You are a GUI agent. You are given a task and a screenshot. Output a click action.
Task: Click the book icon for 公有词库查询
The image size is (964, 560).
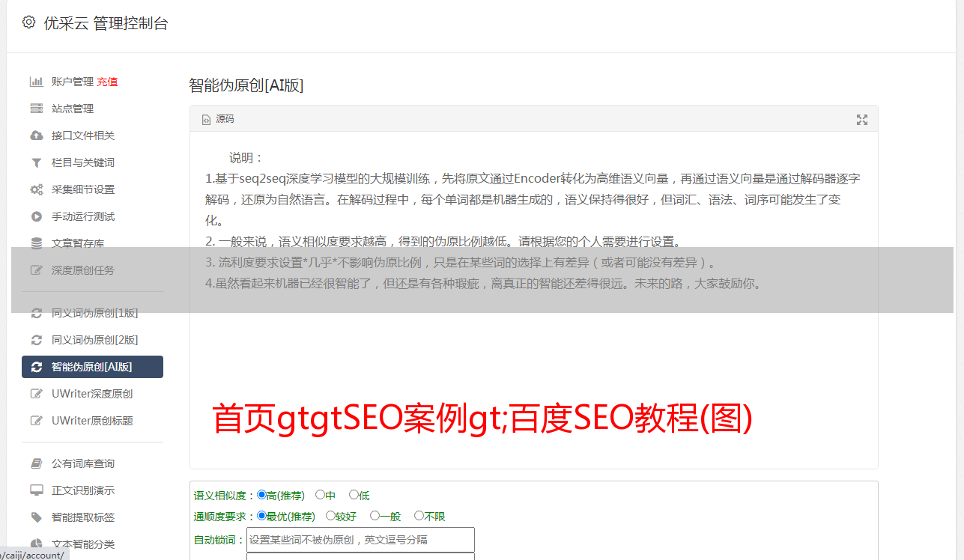(x=36, y=463)
